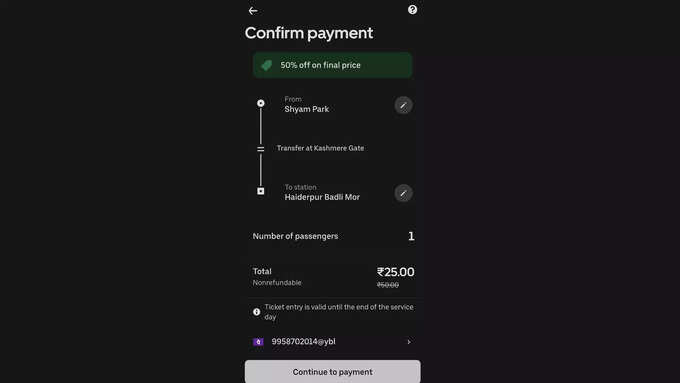
Task: Open help via question mark icon
Action: (412, 10)
